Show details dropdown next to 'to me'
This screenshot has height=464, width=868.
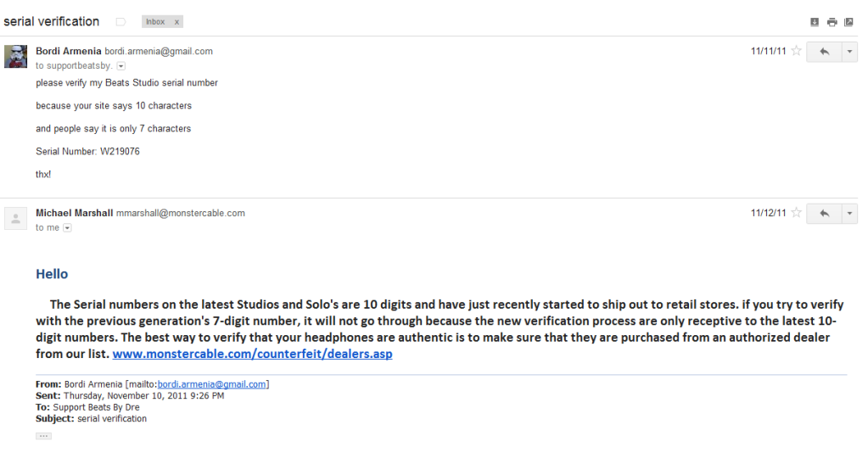[67, 227]
